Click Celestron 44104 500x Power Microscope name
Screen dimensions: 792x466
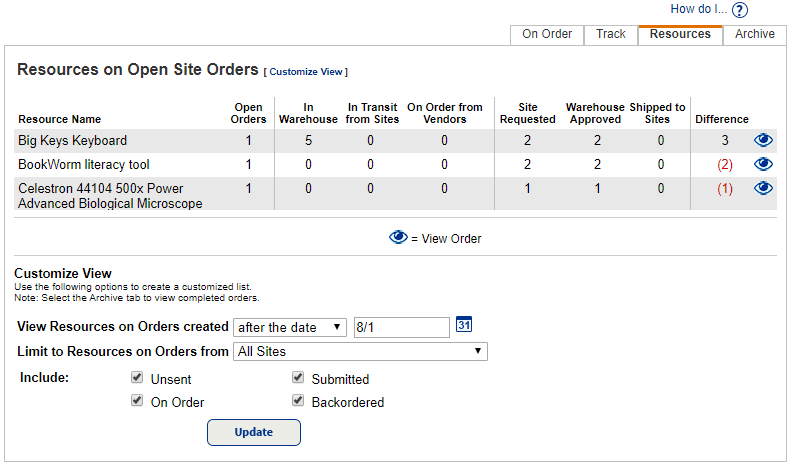pyautogui.click(x=110, y=196)
